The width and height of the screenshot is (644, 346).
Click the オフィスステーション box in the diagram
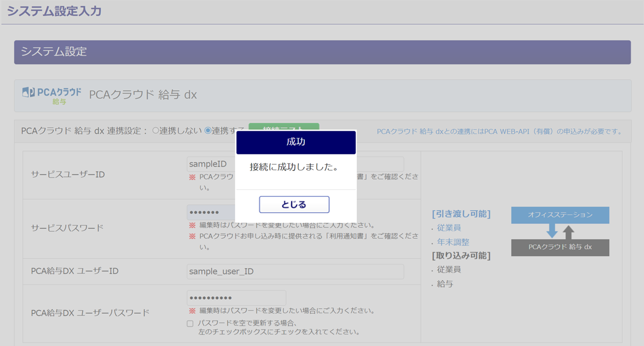[560, 215]
